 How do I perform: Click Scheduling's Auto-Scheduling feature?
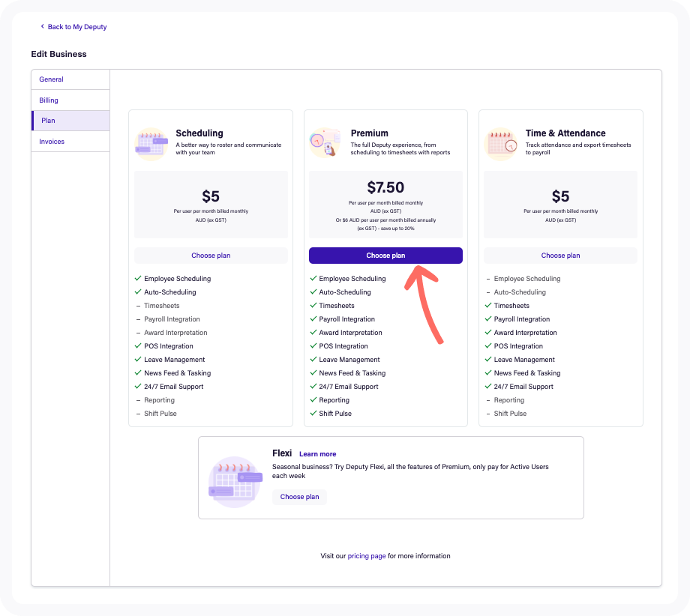tap(169, 292)
